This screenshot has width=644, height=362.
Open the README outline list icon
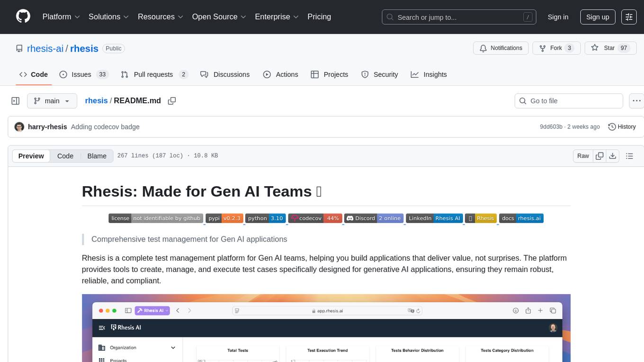pos(629,156)
